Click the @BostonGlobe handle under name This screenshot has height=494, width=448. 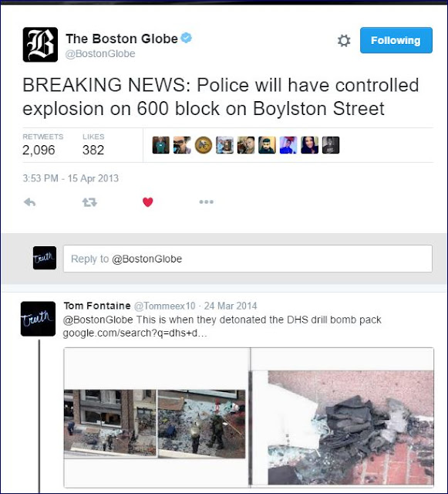click(x=100, y=54)
